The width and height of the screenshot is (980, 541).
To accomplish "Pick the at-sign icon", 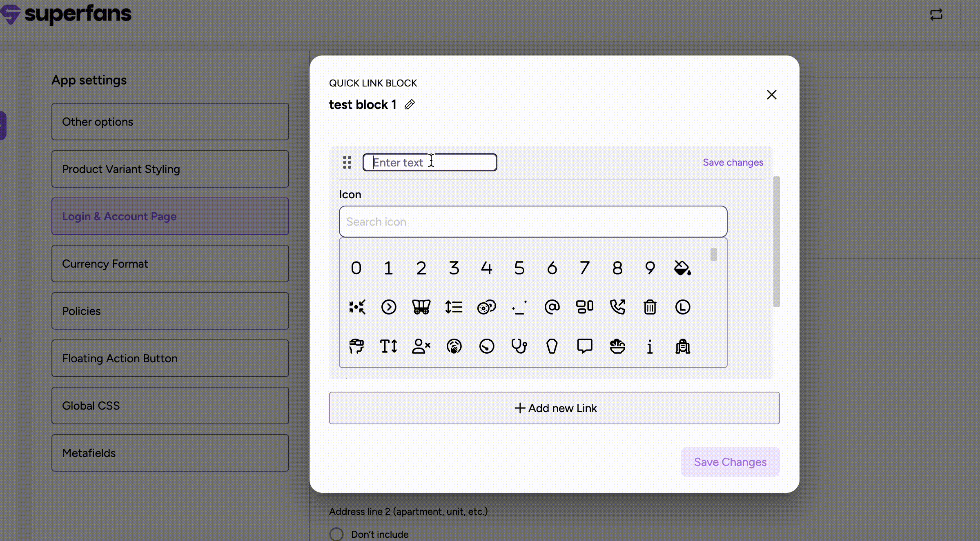I will click(x=552, y=307).
